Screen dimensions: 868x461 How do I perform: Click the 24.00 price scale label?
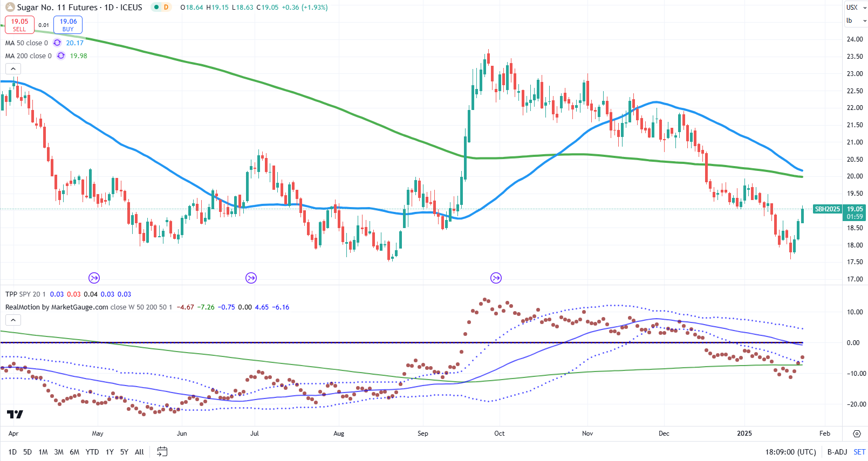tap(855, 39)
